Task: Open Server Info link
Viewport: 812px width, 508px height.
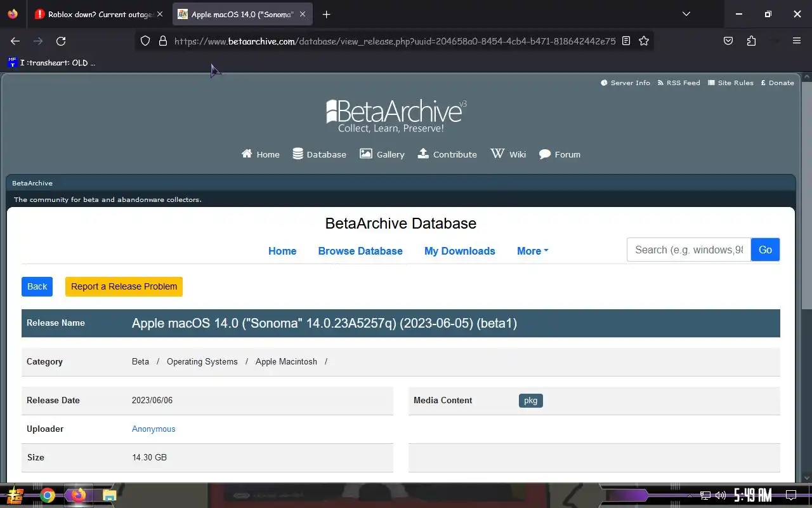Action: coord(625,83)
